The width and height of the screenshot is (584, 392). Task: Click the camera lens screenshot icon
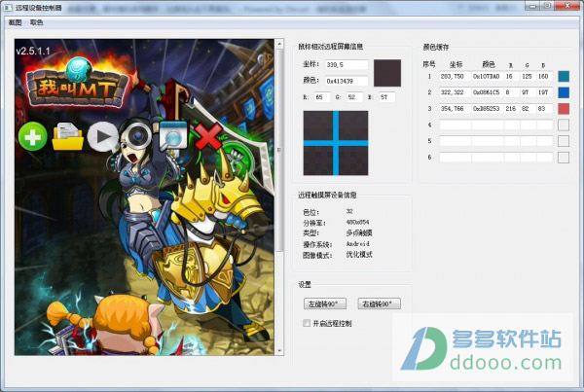coord(138,136)
